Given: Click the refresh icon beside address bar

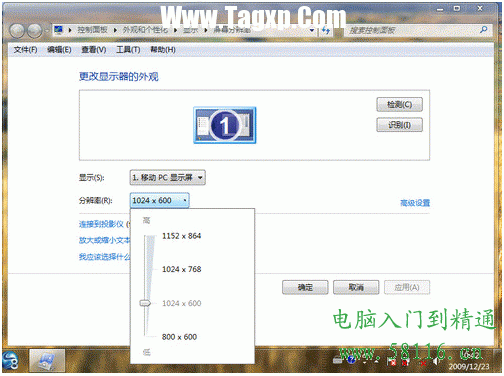Looking at the screenshot, I should tap(326, 31).
